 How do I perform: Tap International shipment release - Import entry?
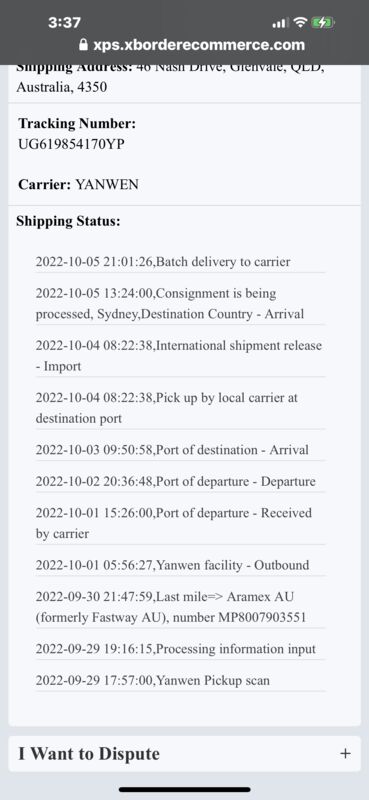(180, 356)
